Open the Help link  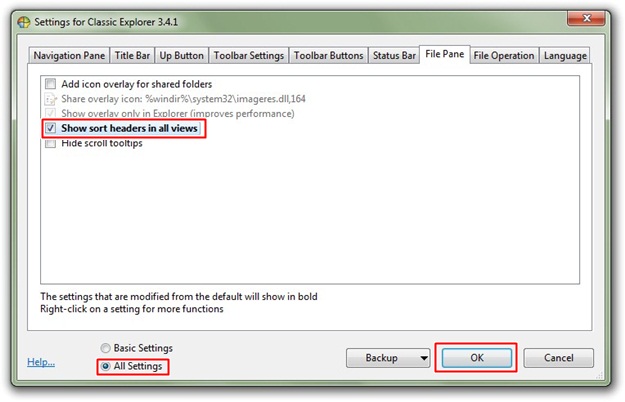[41, 362]
